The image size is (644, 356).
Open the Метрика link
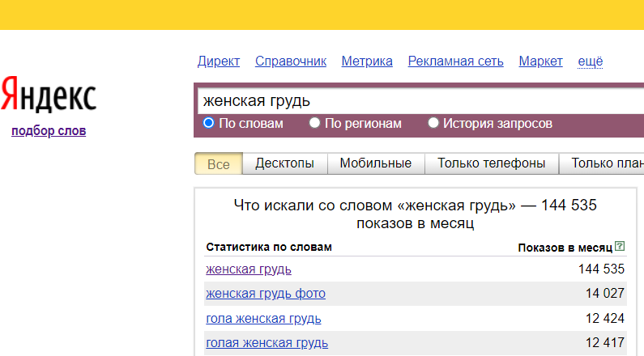click(367, 61)
